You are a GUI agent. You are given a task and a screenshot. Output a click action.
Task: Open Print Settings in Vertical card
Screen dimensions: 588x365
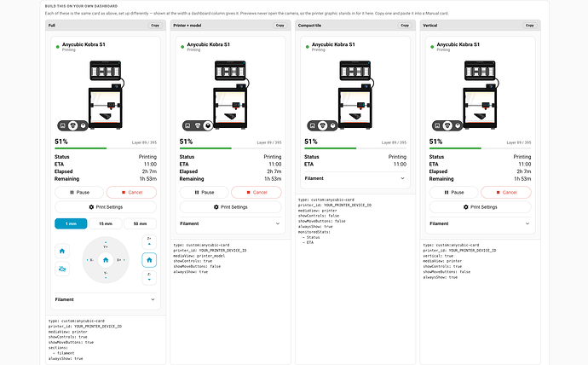click(x=480, y=207)
